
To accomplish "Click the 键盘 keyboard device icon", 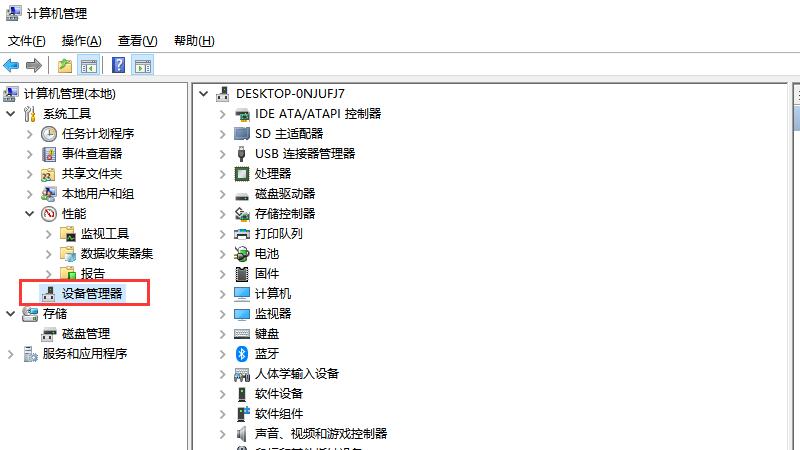I will pyautogui.click(x=241, y=333).
